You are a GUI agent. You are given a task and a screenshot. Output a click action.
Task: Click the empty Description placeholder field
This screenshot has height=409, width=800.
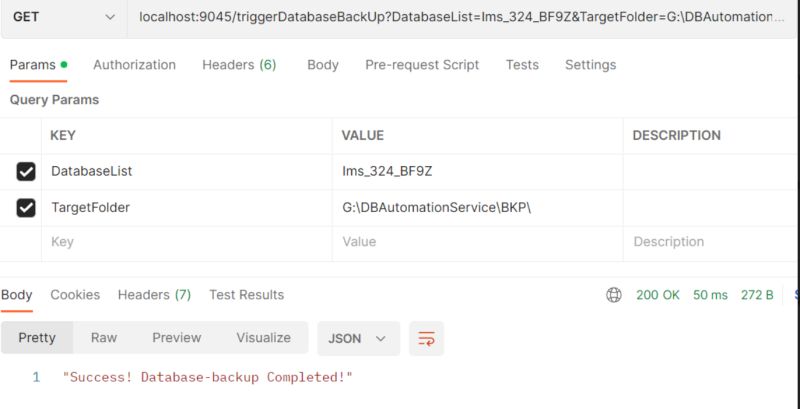pos(711,242)
